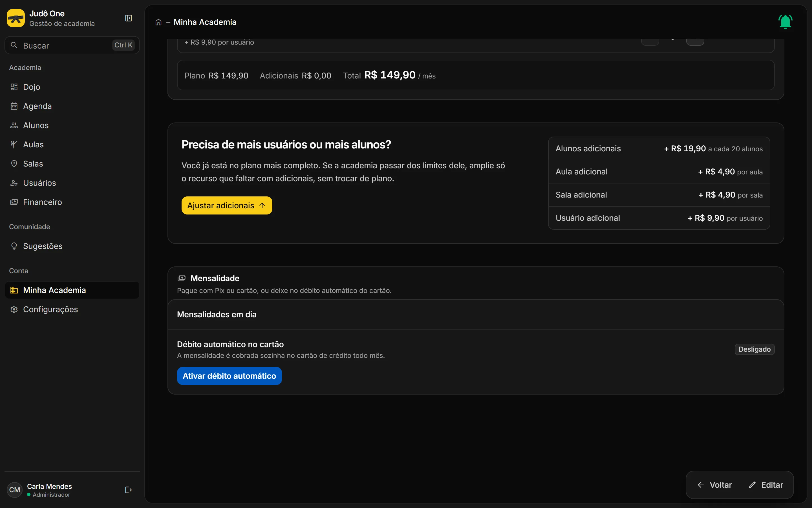Image resolution: width=812 pixels, height=508 pixels.
Task: Click the Financeiro money icon
Action: [14, 202]
